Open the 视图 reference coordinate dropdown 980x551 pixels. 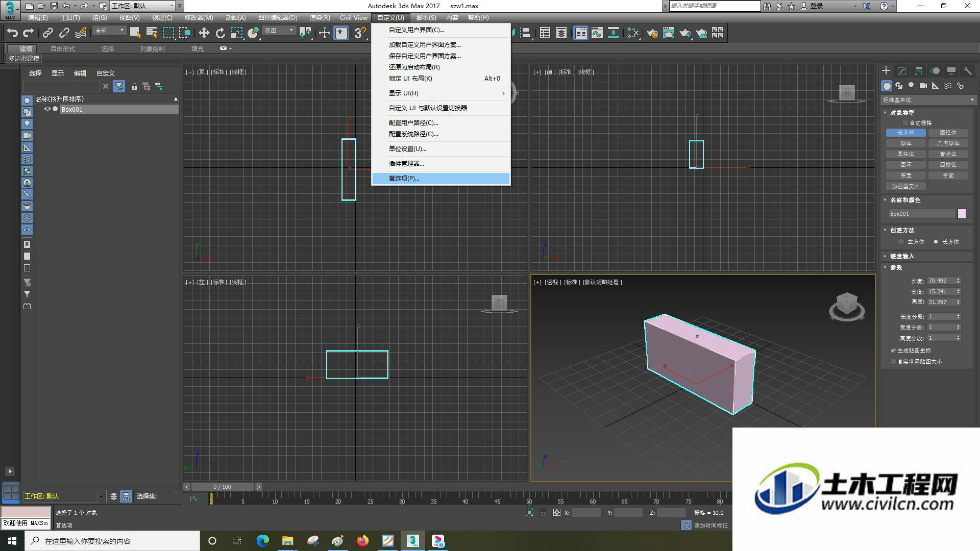point(279,31)
